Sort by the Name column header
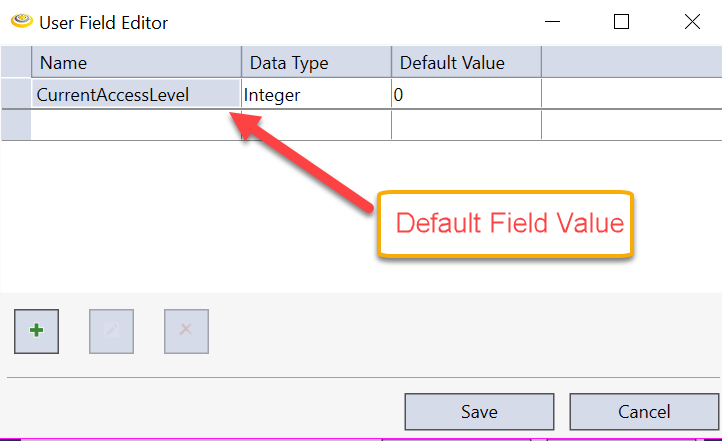The image size is (722, 441). coord(136,63)
